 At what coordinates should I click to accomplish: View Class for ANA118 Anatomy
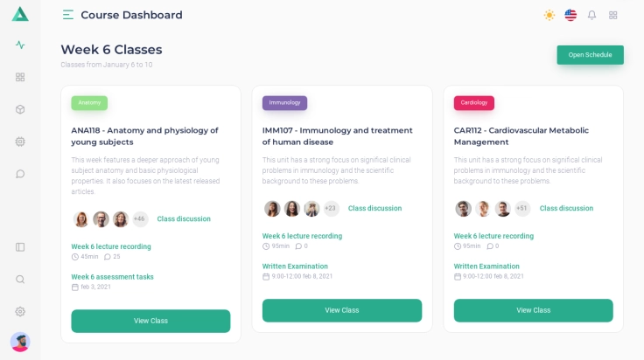[150, 321]
